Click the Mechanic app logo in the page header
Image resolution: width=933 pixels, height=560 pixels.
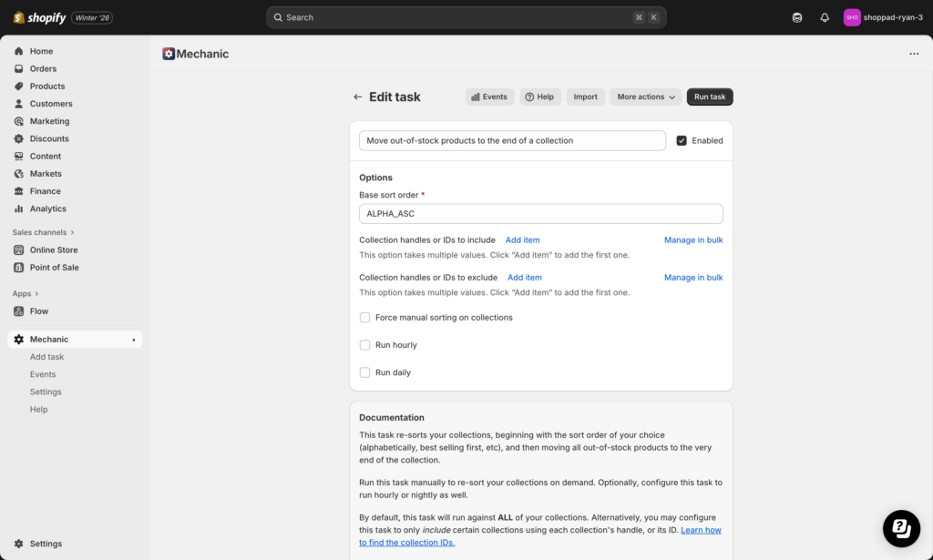point(169,54)
